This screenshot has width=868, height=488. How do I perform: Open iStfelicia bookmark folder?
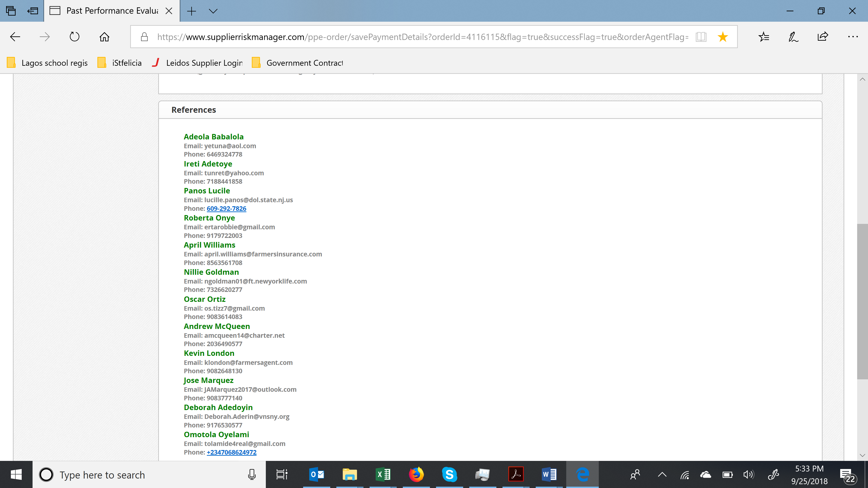[120, 63]
